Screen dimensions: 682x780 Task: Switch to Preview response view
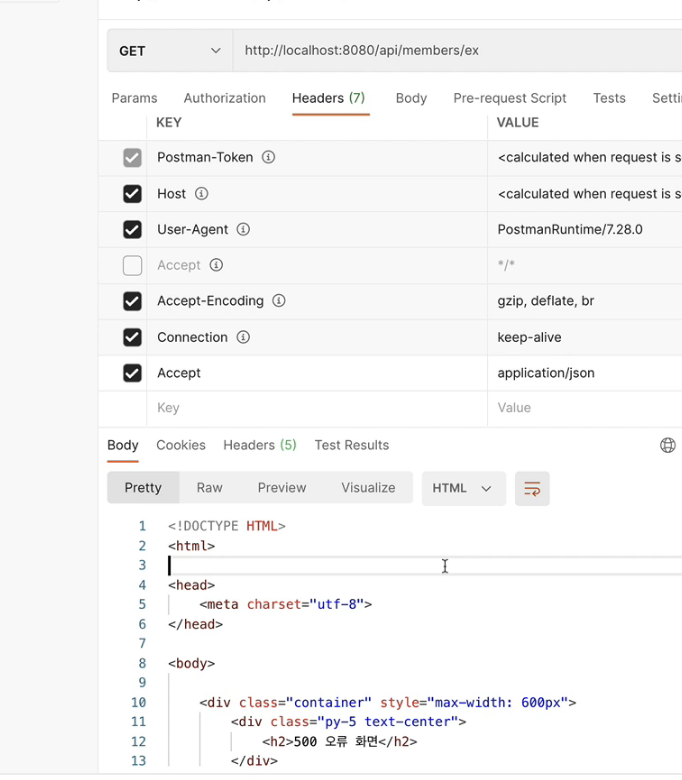[x=282, y=488]
